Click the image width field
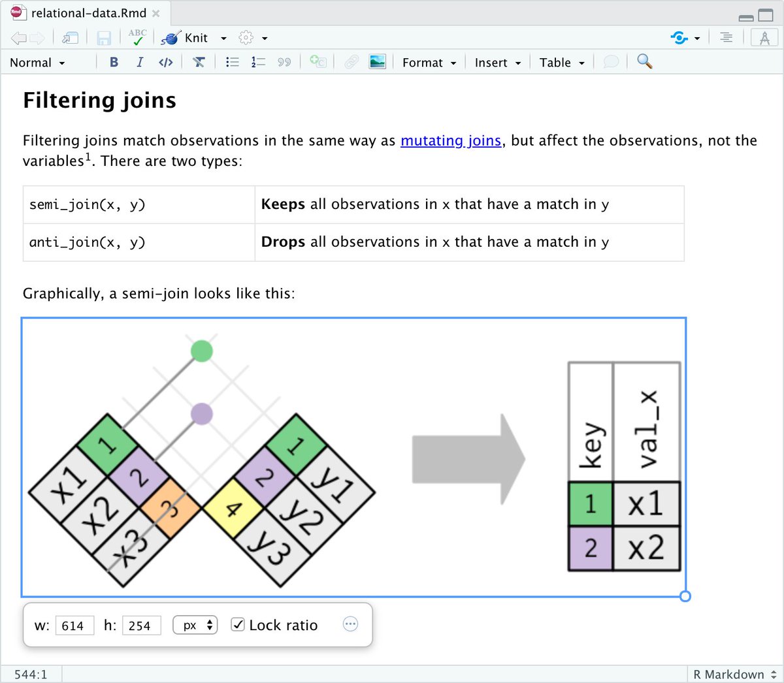This screenshot has height=683, width=784. 74,626
